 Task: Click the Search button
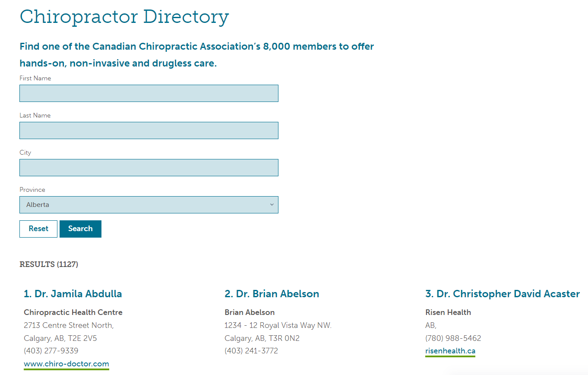(80, 229)
